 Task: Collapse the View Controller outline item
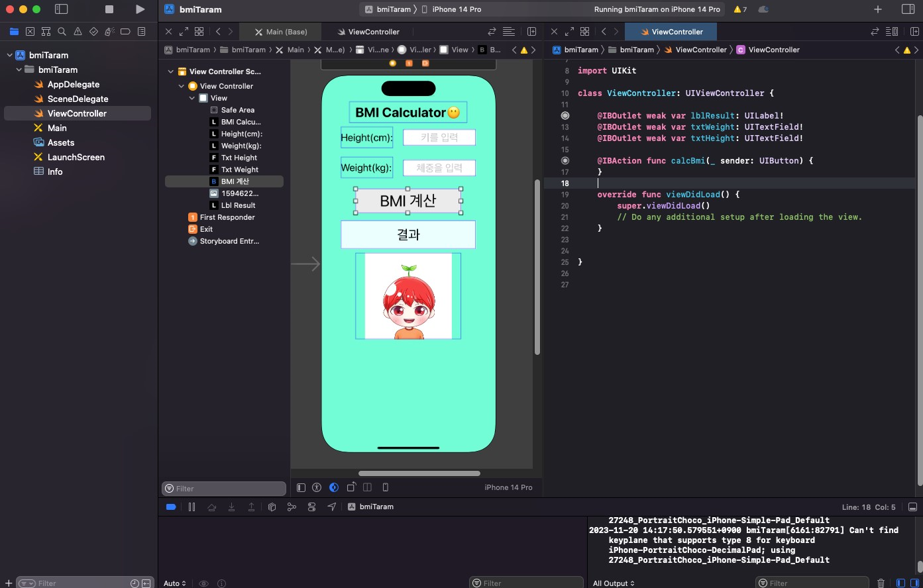pyautogui.click(x=181, y=86)
